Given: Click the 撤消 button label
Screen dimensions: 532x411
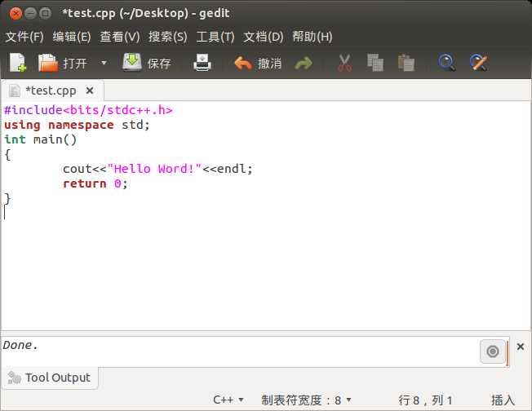Looking at the screenshot, I should [x=269, y=63].
